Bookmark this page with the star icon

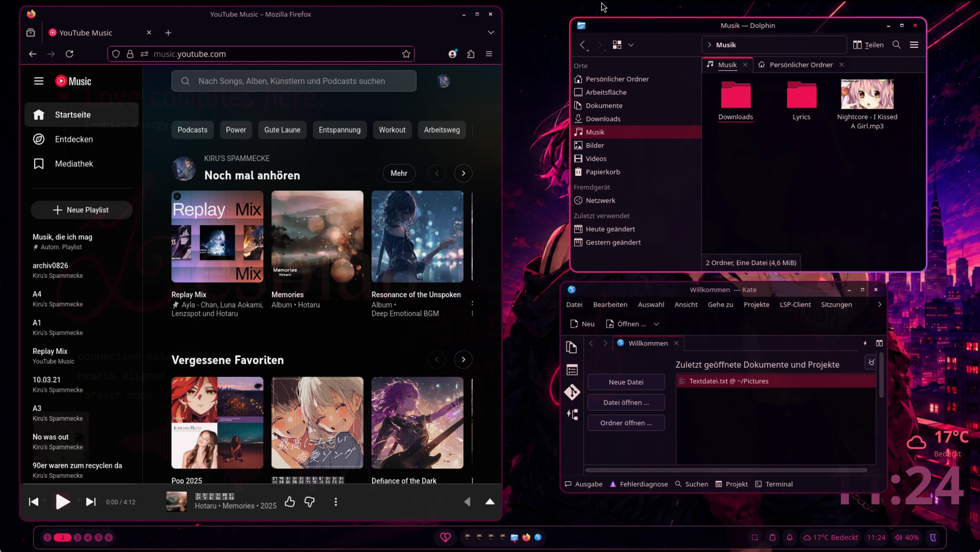406,54
